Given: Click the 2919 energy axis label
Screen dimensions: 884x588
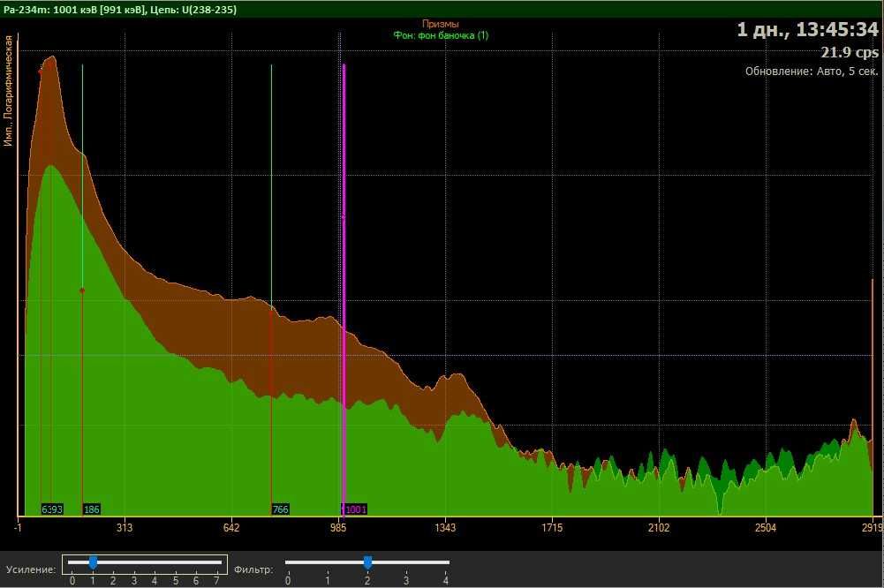Looking at the screenshot, I should pos(873,528).
